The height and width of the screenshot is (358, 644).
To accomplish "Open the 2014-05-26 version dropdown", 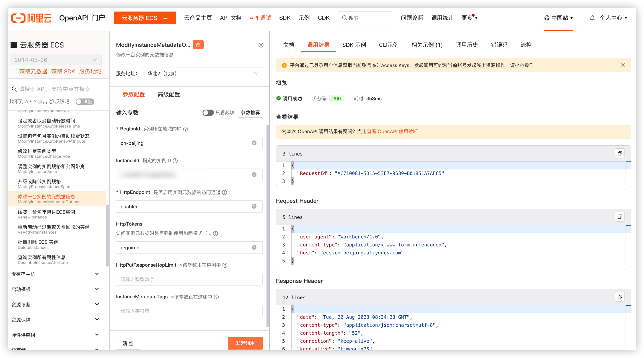I will pos(56,60).
